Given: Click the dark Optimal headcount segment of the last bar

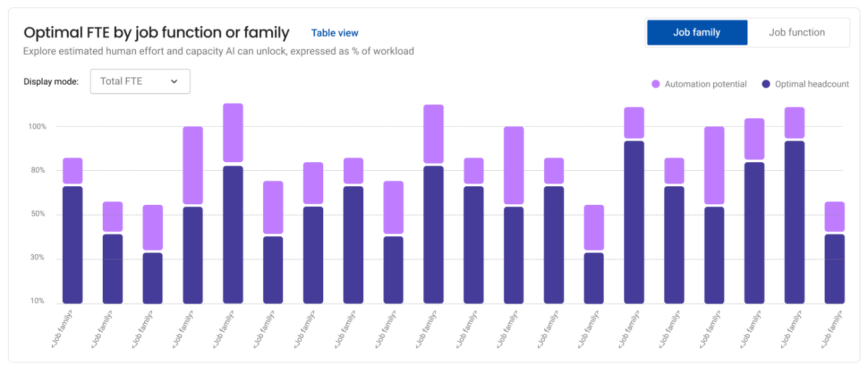Looking at the screenshot, I should tap(835, 268).
